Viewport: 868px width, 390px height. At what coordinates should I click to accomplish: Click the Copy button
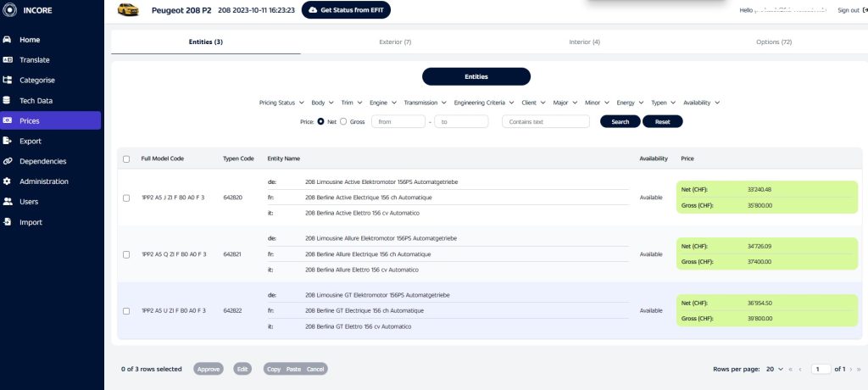(274, 369)
